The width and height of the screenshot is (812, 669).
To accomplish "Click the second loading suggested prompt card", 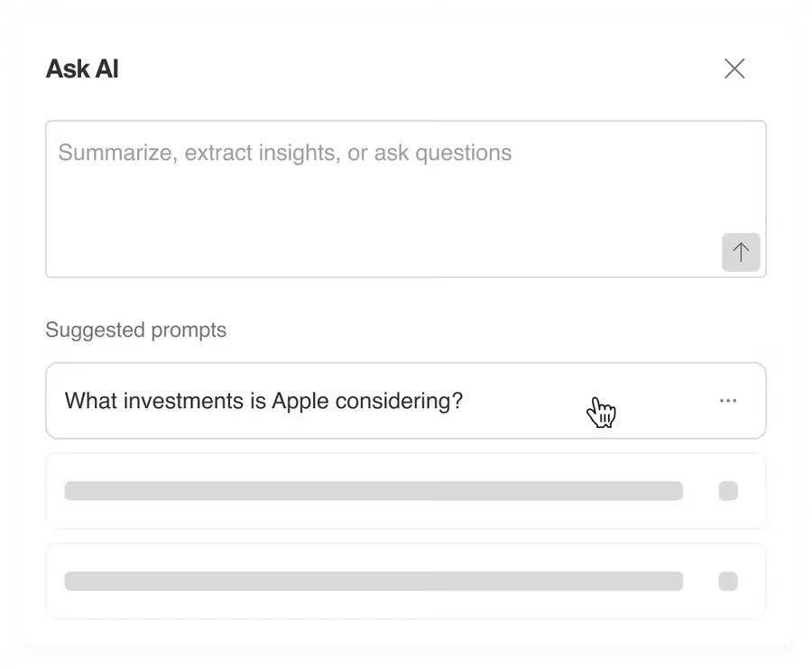I will pyautogui.click(x=405, y=491).
